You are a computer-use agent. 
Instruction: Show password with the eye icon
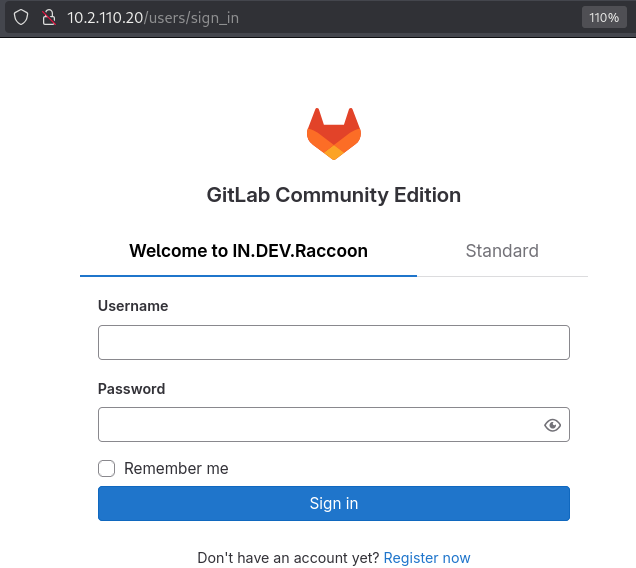click(552, 425)
